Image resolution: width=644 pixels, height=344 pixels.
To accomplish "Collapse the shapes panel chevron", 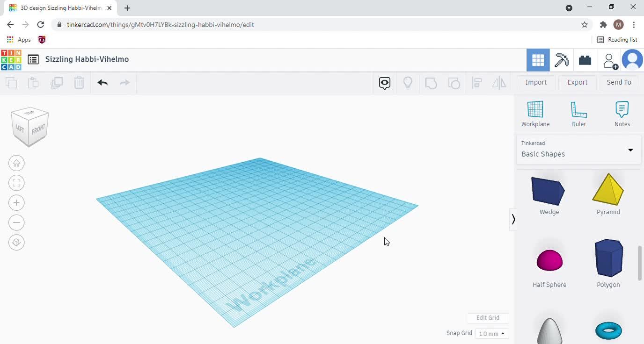I will coord(513,219).
